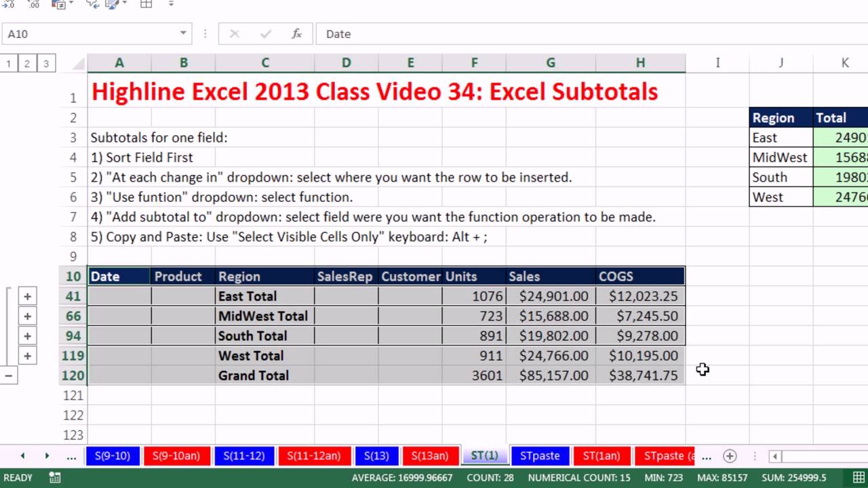Expand the West Total group
This screenshot has height=488, width=868.
27,356
